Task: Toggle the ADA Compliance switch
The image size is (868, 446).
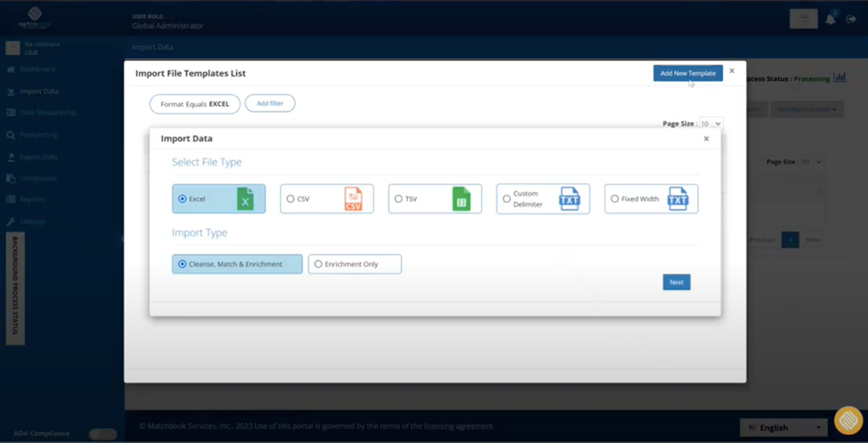Action: (103, 434)
